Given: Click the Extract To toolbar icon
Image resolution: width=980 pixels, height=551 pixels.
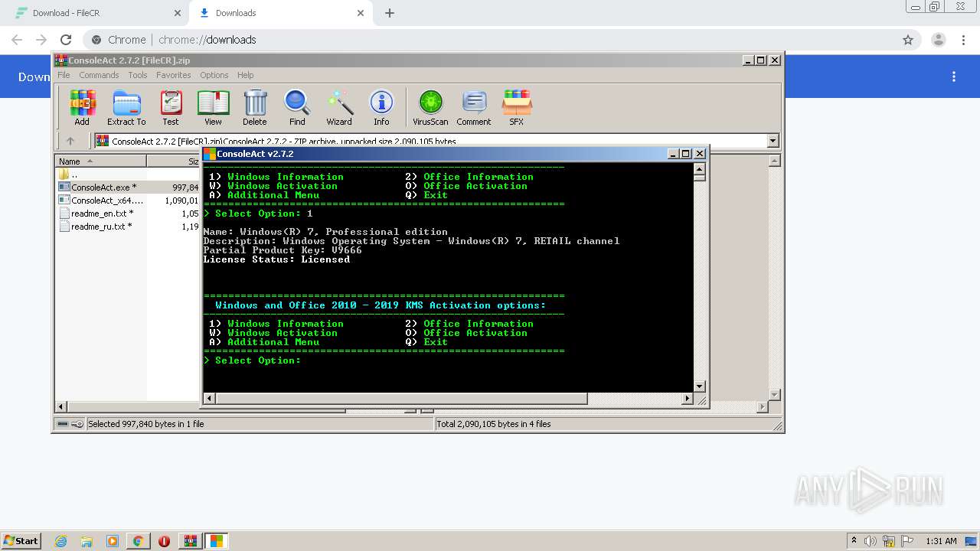Looking at the screenshot, I should coord(126,108).
